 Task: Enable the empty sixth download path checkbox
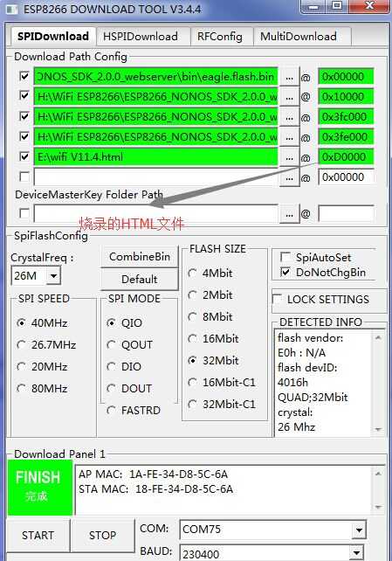pyautogui.click(x=24, y=177)
